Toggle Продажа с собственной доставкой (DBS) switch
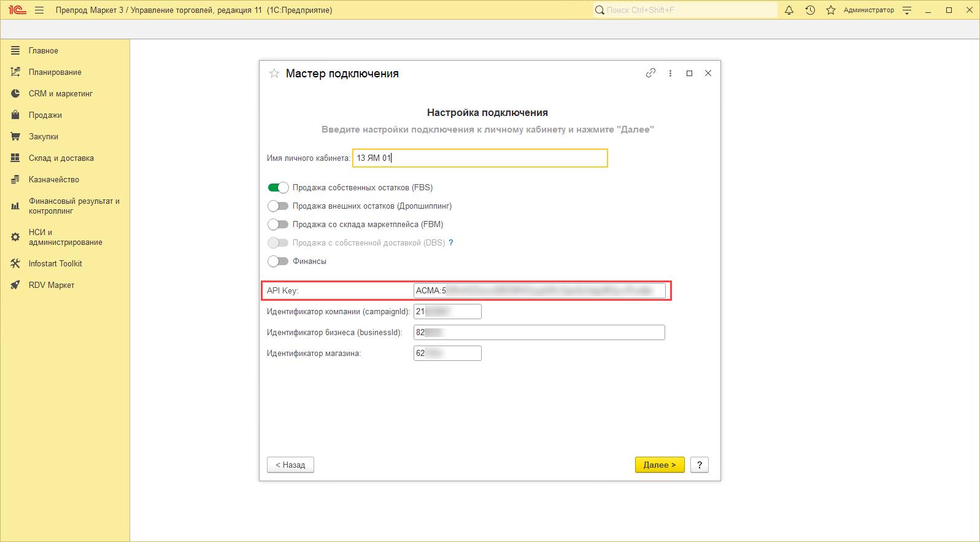Image resolution: width=980 pixels, height=542 pixels. pos(278,242)
